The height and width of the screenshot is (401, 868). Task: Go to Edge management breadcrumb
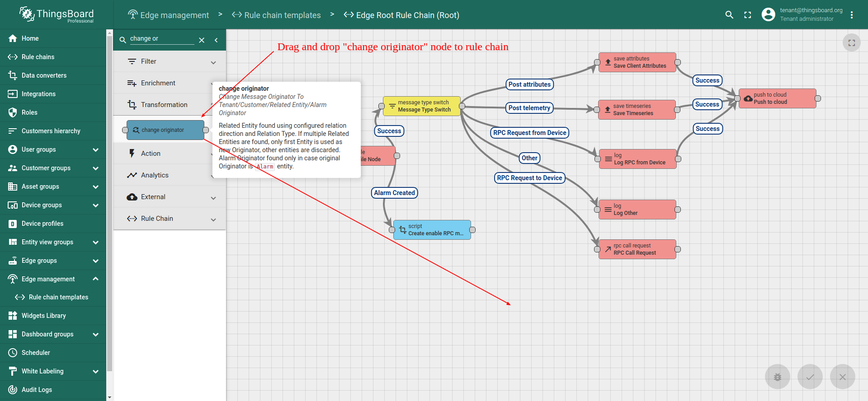click(168, 15)
